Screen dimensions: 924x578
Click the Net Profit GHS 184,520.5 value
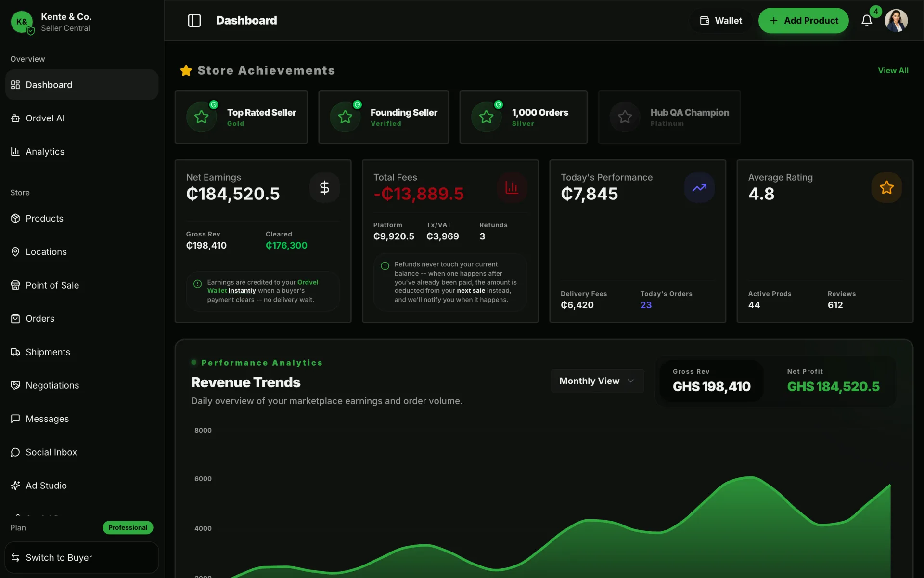tap(833, 386)
